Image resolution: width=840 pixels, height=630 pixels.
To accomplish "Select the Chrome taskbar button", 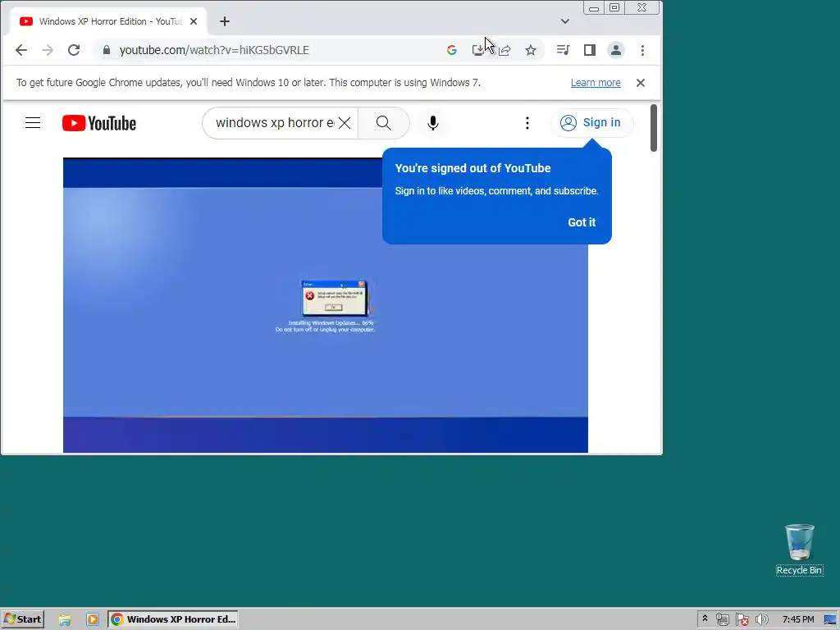I will point(172,619).
